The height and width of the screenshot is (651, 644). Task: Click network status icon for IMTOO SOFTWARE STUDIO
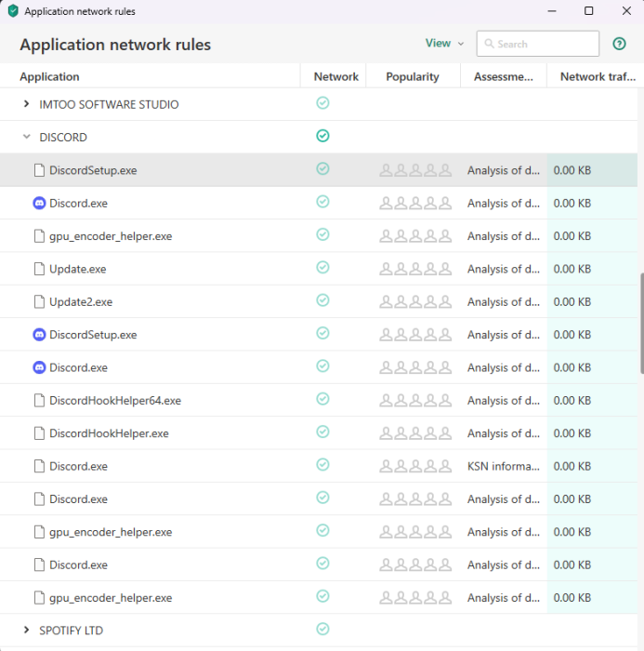(322, 102)
